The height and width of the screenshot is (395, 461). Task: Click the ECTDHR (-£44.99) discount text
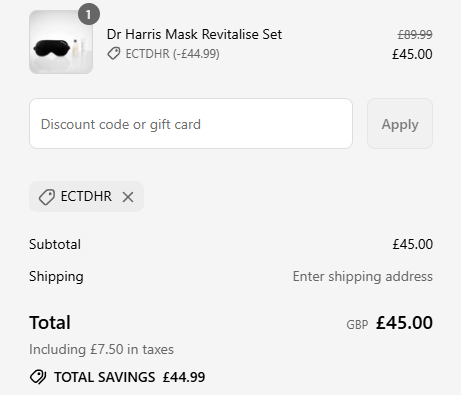172,54
